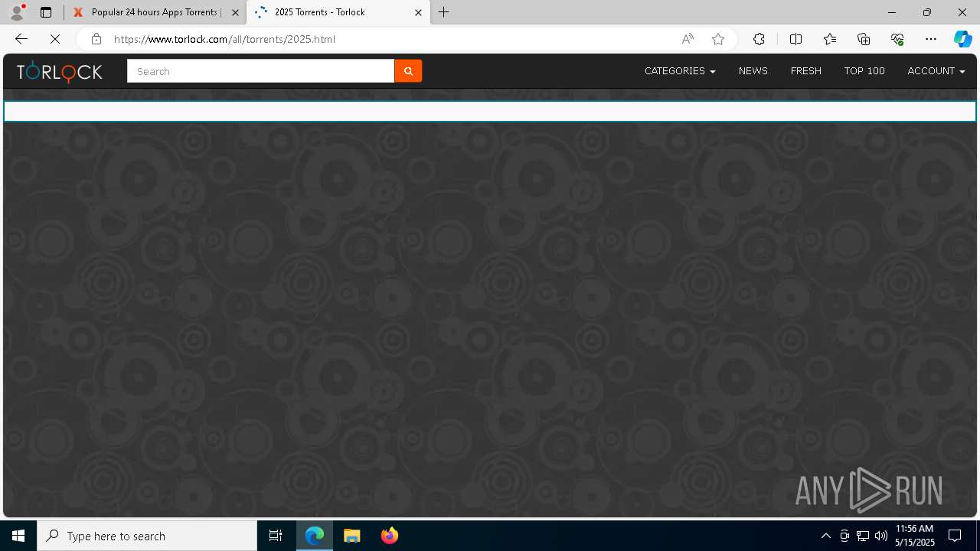The height and width of the screenshot is (551, 980).
Task: Open Settings and more ellipsis menu
Action: (x=931, y=39)
